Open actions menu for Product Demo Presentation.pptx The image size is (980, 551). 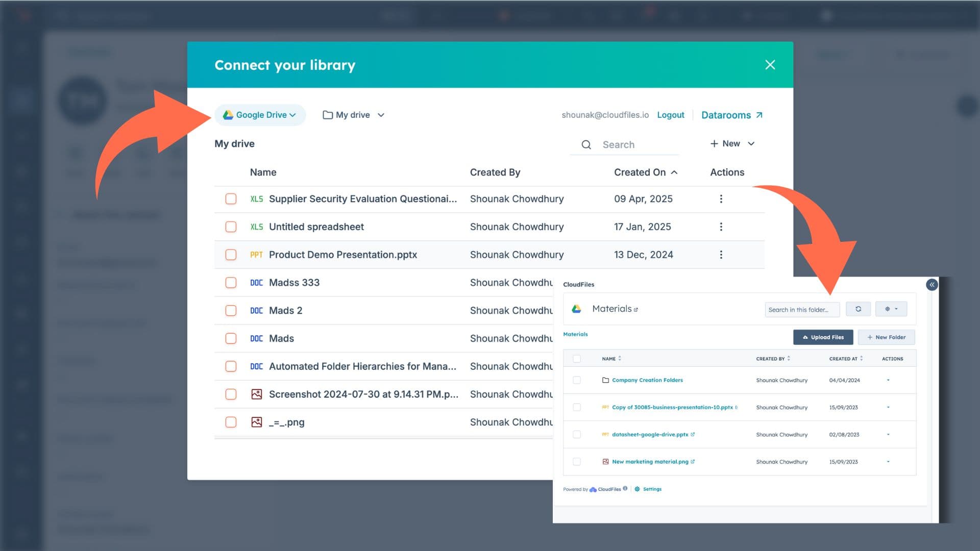click(721, 255)
